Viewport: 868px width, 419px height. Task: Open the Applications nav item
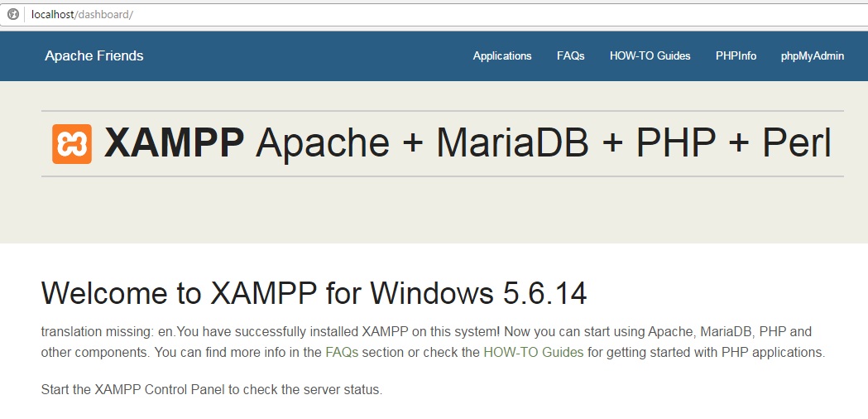tap(502, 56)
